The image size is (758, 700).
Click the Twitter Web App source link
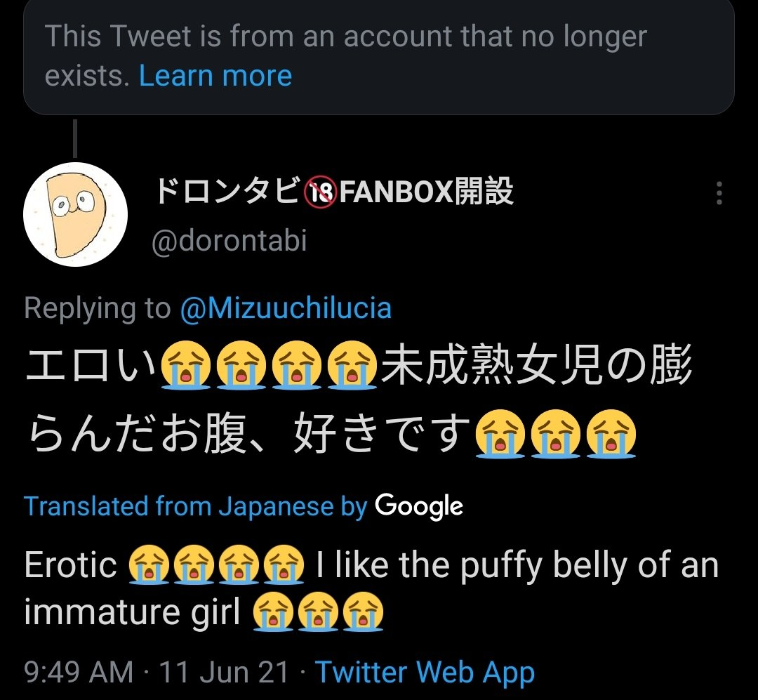tap(425, 672)
